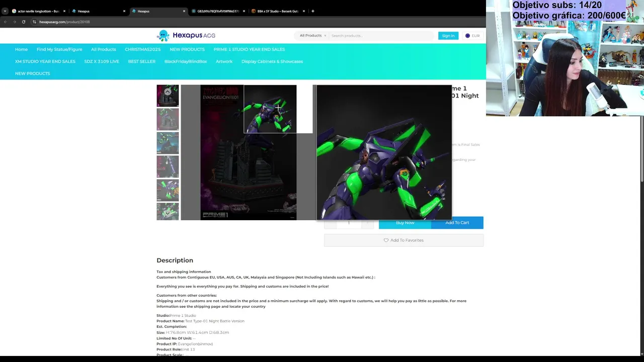Select the third product thumbnail
This screenshot has width=644, height=362.
[x=168, y=143]
